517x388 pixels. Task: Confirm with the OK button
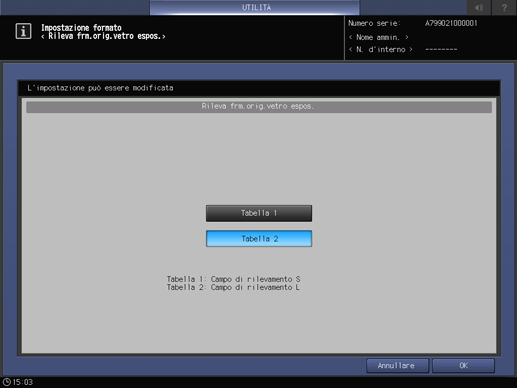(463, 366)
